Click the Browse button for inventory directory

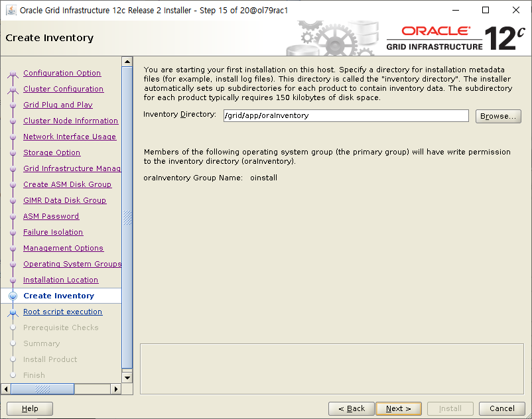[x=498, y=116]
